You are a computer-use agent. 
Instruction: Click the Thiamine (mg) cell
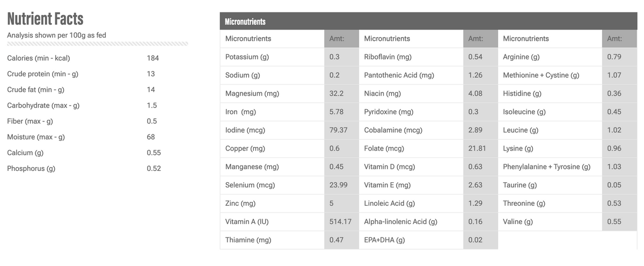tap(272, 240)
